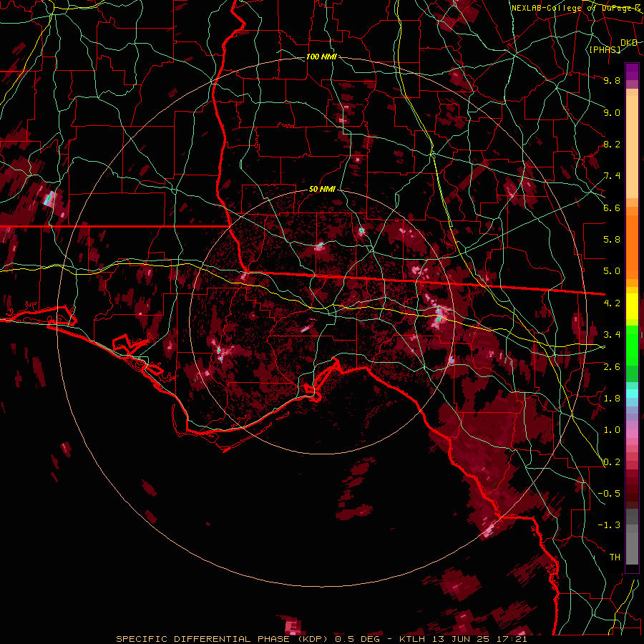Screen dimensions: 644x644
Task: Click the 8.2 scale label
Action: [612, 144]
